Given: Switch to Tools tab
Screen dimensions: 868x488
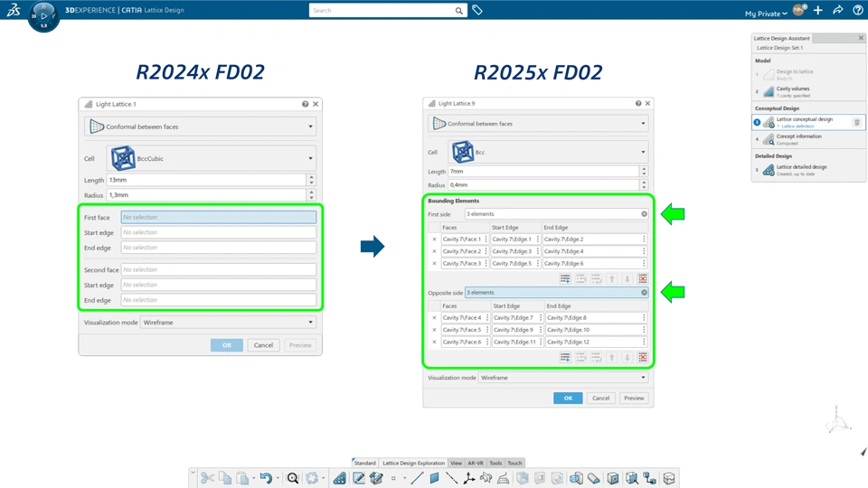Looking at the screenshot, I should tap(495, 463).
